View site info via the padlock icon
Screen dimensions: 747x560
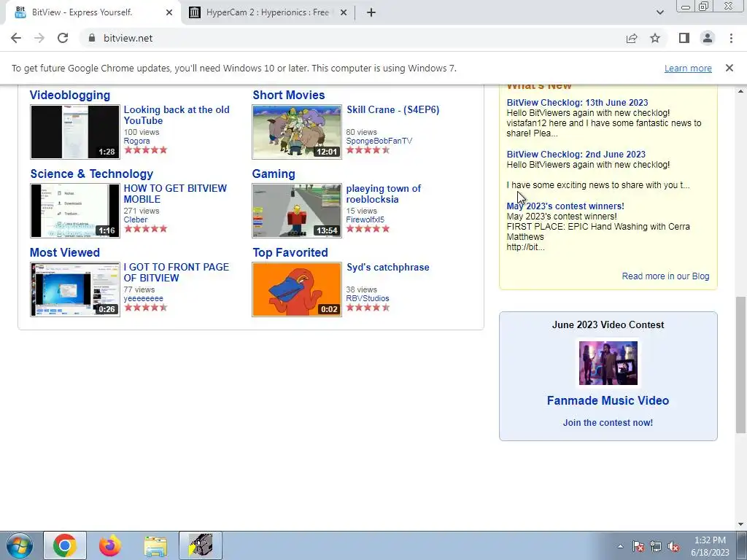click(x=92, y=38)
